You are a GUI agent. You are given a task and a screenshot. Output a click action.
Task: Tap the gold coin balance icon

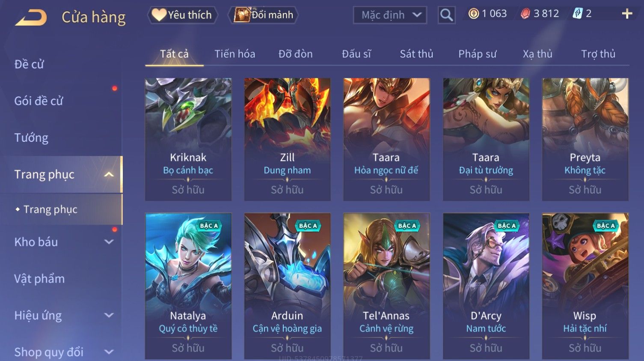coord(473,14)
